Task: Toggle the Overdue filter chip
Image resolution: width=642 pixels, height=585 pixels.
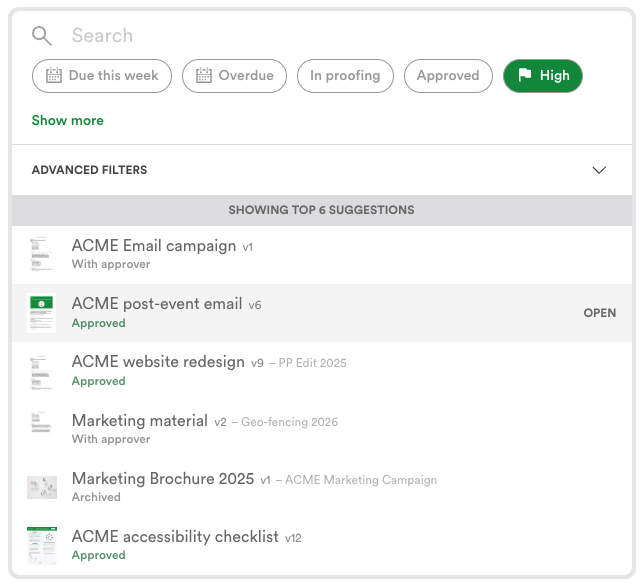Action: click(x=235, y=76)
